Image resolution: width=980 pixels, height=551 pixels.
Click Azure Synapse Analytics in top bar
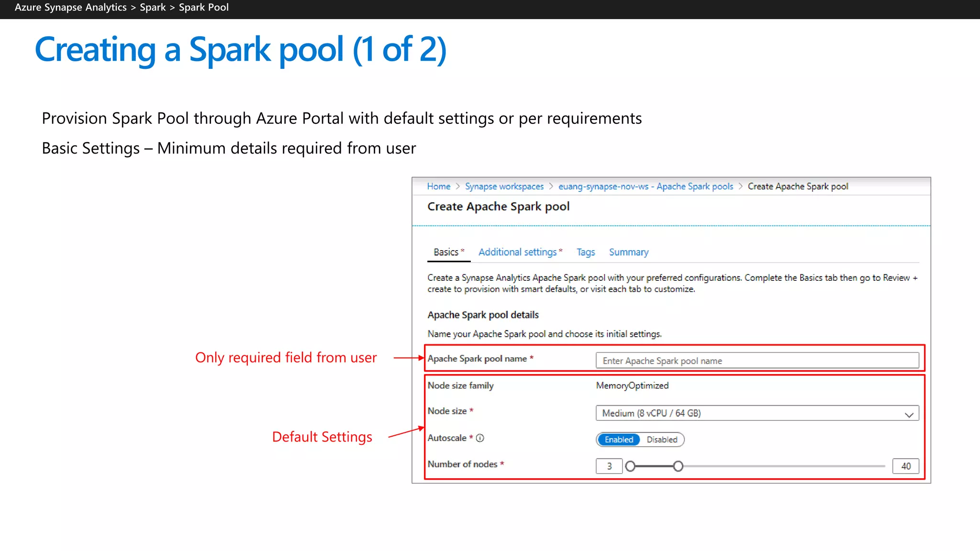[70, 8]
